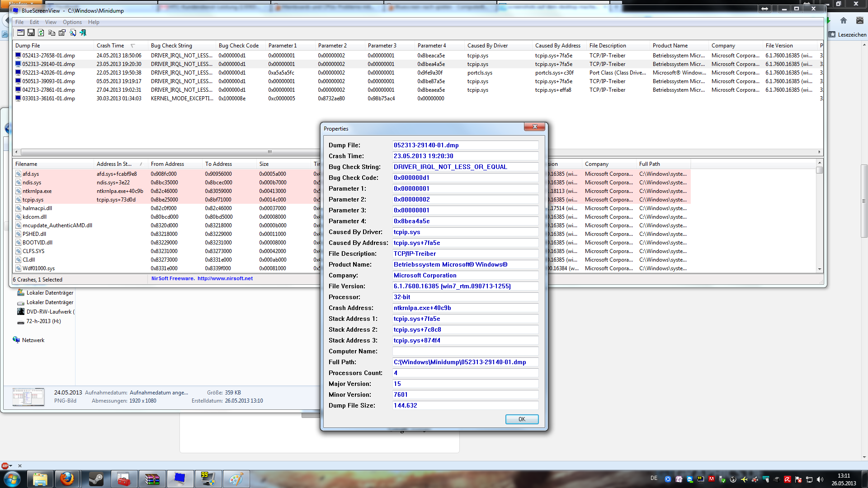Screen dimensions: 868x488
Task: Click the Bug Check String column header
Action: 171,46
